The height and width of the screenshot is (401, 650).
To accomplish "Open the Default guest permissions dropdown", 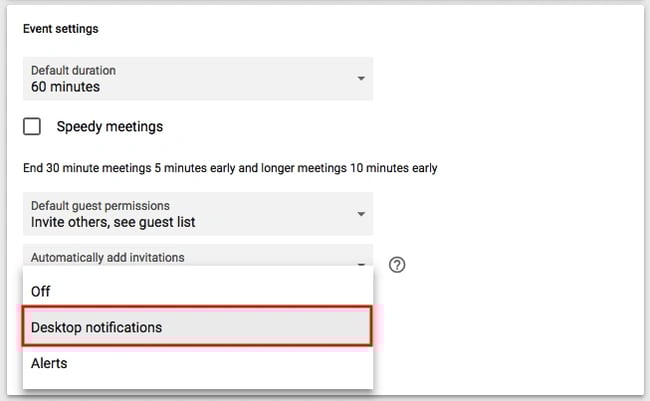I will tap(197, 214).
